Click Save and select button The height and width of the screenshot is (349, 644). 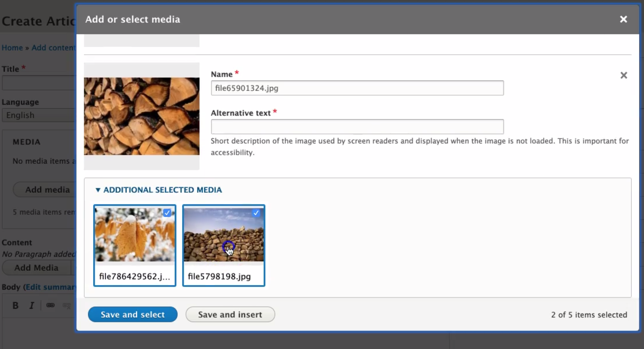[x=132, y=314]
